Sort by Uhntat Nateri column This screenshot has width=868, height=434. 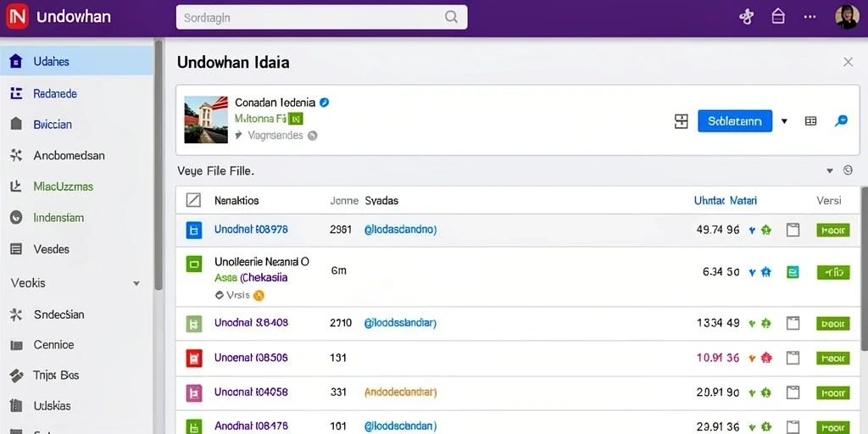[x=726, y=201]
